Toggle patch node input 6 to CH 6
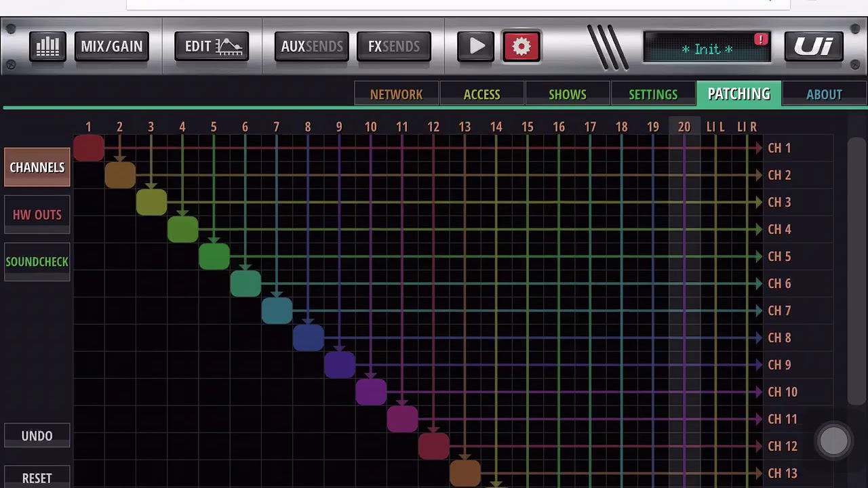Screen dimensions: 868x488 (x=245, y=283)
